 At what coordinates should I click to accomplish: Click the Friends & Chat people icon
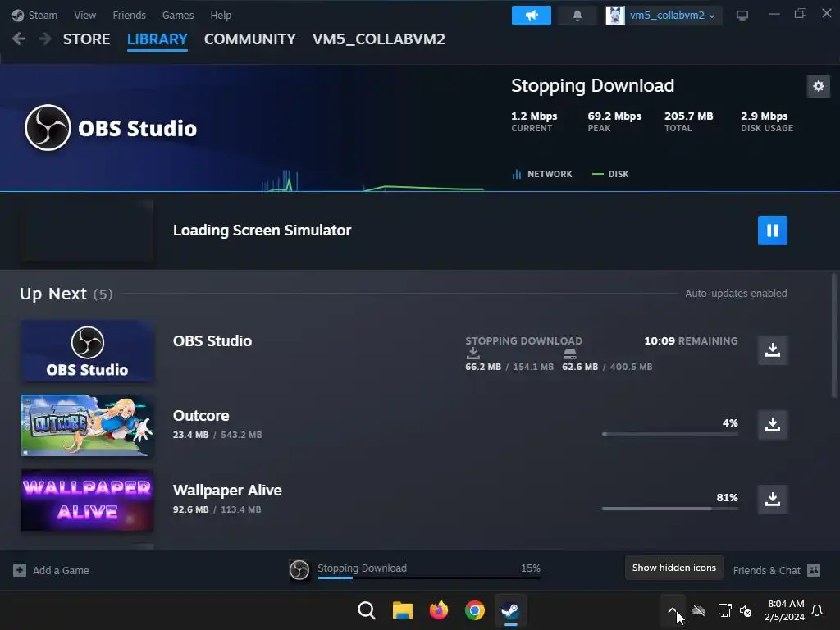pos(814,571)
